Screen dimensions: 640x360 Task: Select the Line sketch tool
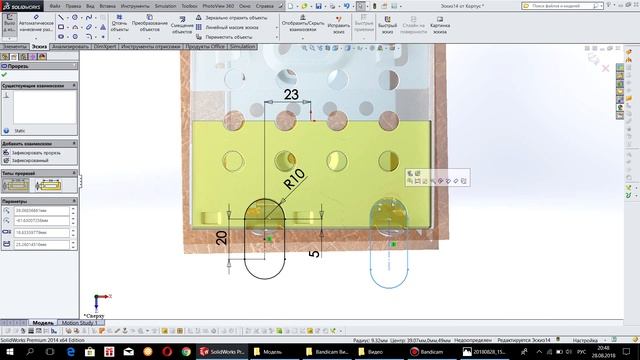[61, 18]
